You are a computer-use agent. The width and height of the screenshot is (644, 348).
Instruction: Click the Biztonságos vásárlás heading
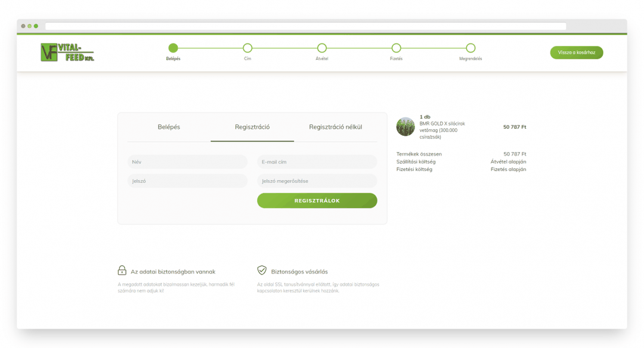point(299,272)
